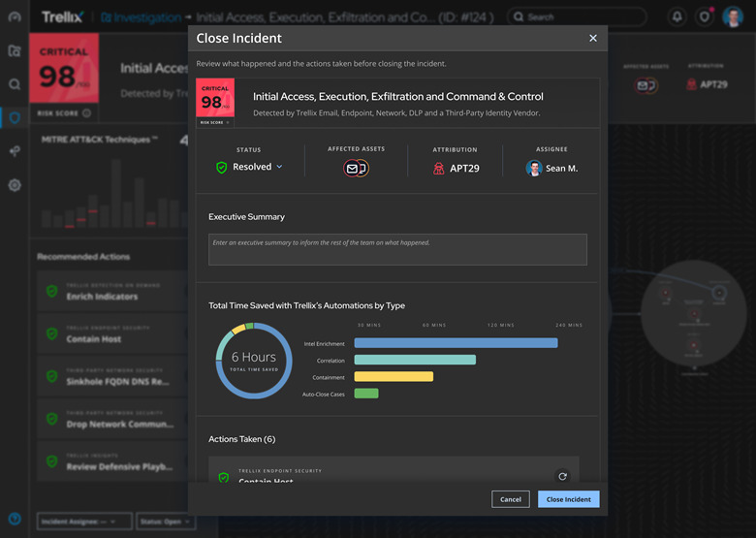Click the Affected Assets email/endpoint icon in dialog
Image resolution: width=756 pixels, height=538 pixels.
pyautogui.click(x=356, y=169)
